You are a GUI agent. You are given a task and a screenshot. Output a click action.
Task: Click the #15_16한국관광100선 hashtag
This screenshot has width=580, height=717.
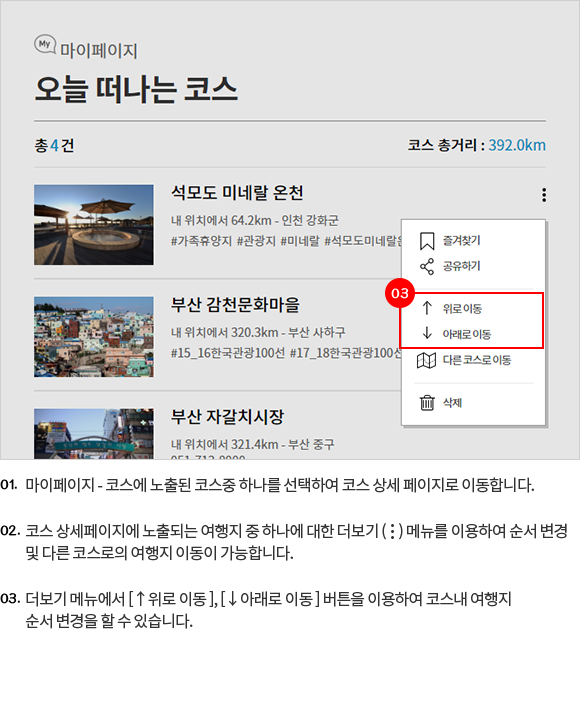(x=228, y=353)
